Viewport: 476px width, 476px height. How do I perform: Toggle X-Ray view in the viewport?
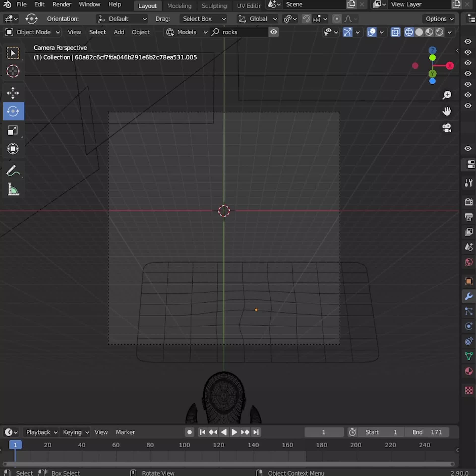tap(395, 32)
